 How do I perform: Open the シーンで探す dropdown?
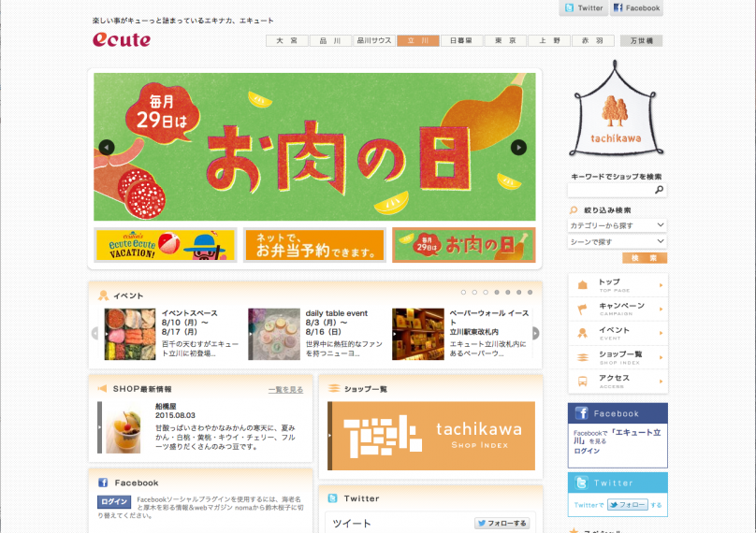(x=618, y=241)
